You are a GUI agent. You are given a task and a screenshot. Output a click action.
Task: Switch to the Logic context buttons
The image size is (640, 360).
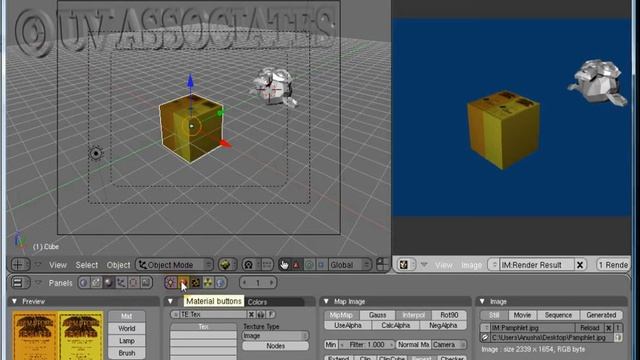[84, 282]
